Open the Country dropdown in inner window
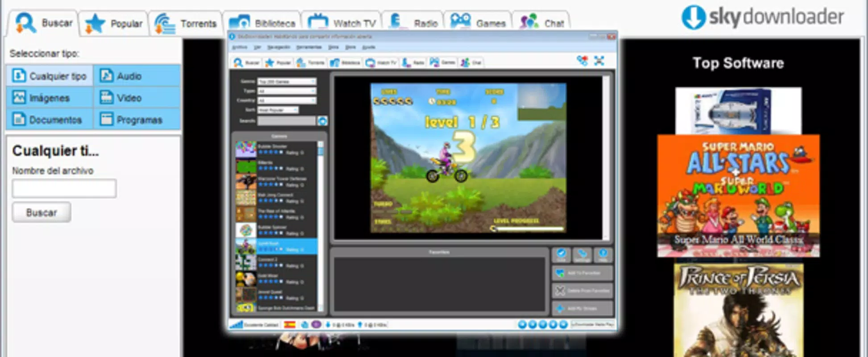This screenshot has width=868, height=357. [x=287, y=100]
